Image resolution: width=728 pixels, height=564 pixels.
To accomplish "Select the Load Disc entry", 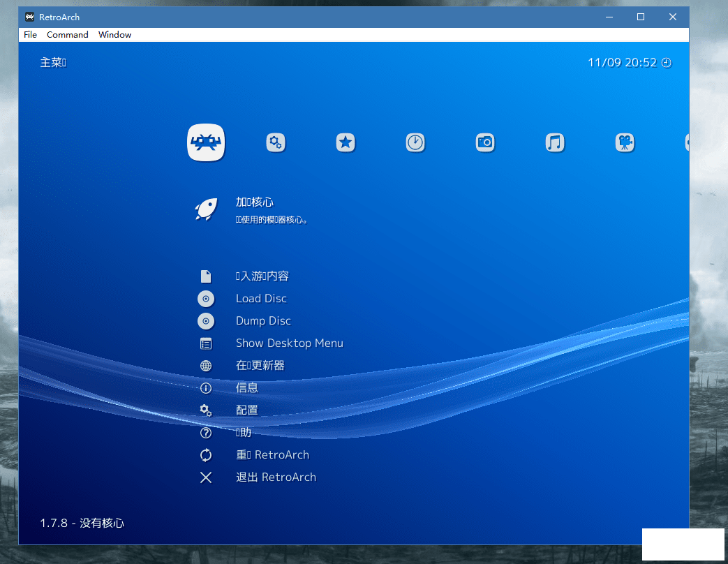I will [261, 299].
